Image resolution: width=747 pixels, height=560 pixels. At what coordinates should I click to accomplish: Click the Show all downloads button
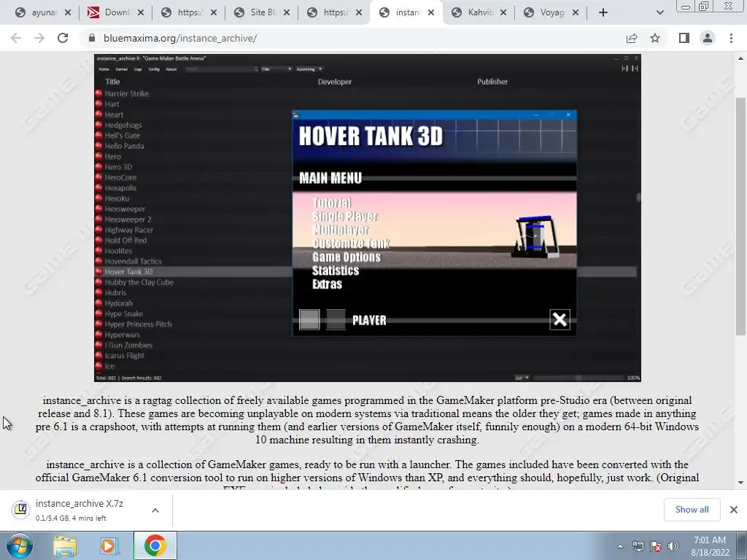(x=692, y=510)
